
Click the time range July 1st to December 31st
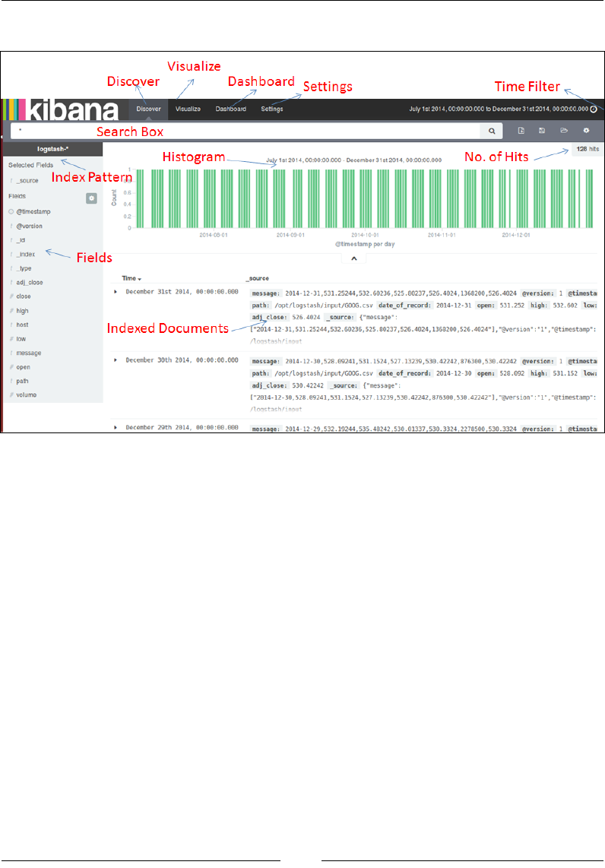498,109
